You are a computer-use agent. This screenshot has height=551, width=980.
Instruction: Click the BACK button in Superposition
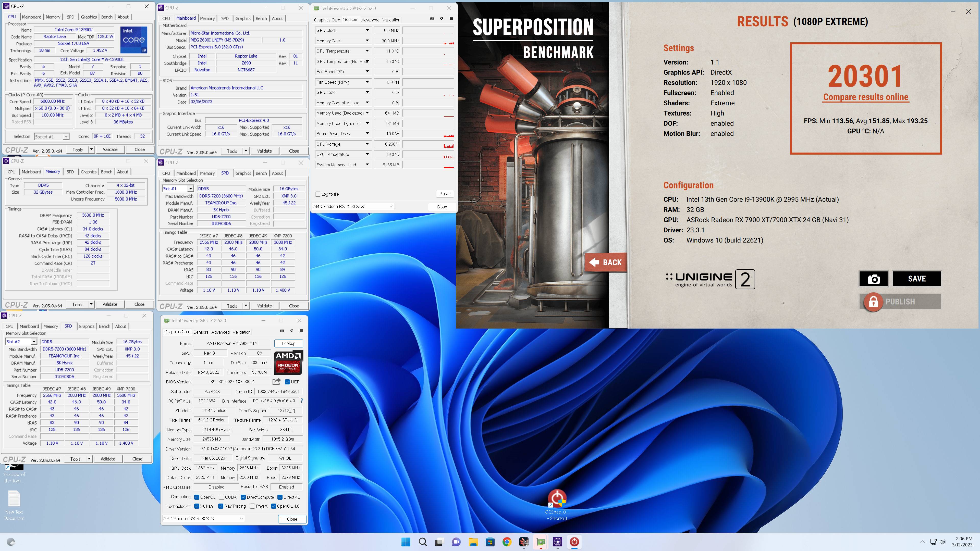point(606,262)
